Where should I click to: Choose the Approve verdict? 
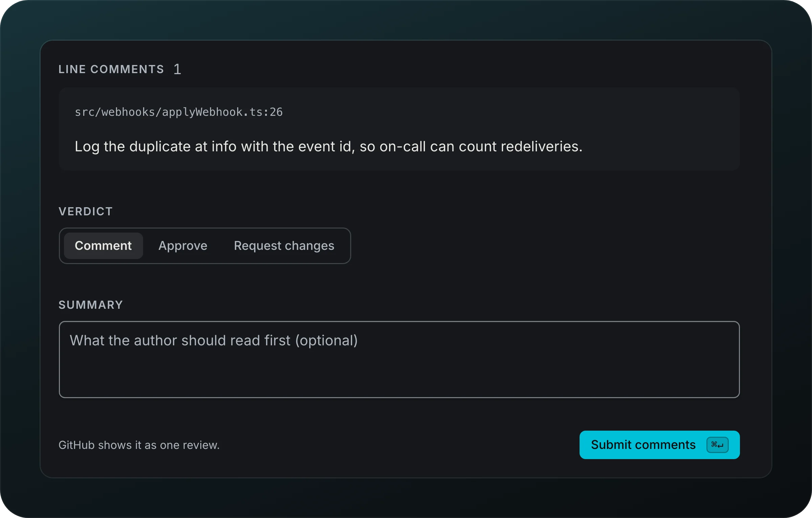click(x=183, y=246)
